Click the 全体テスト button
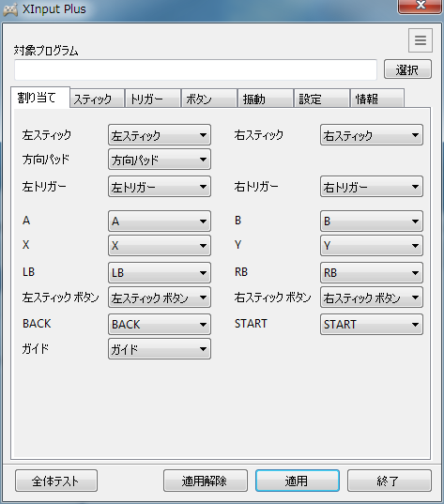 [56, 481]
